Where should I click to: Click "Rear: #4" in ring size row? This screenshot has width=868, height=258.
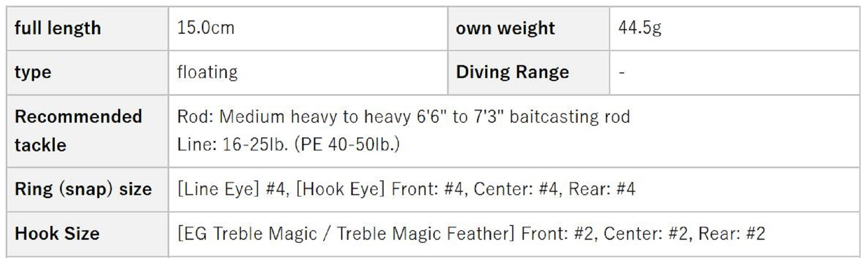[602, 189]
